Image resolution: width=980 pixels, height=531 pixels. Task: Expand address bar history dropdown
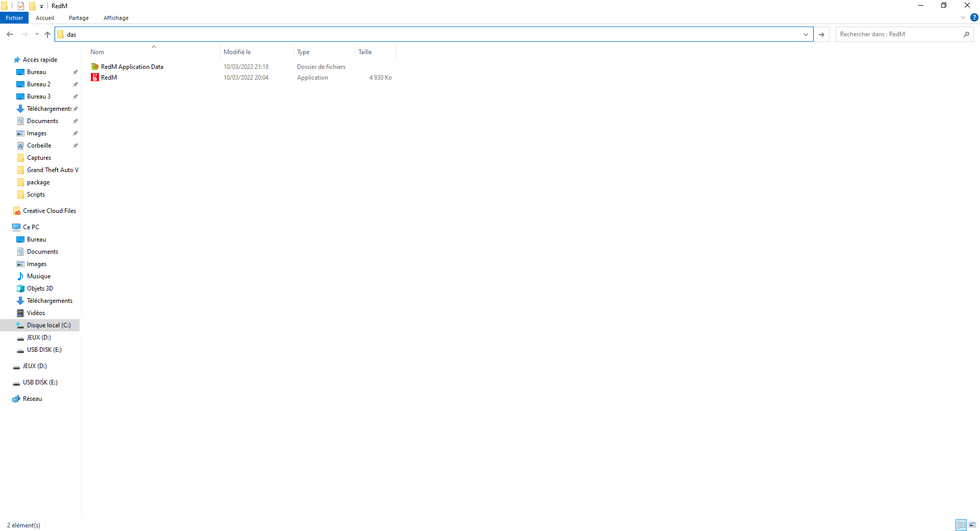coord(806,34)
